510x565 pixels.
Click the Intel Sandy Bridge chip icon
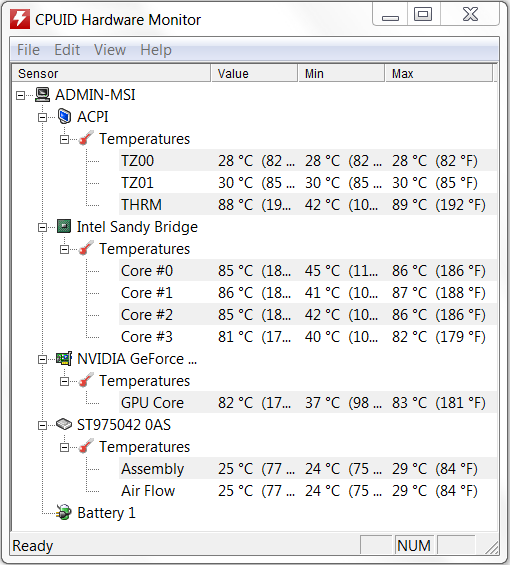point(64,227)
